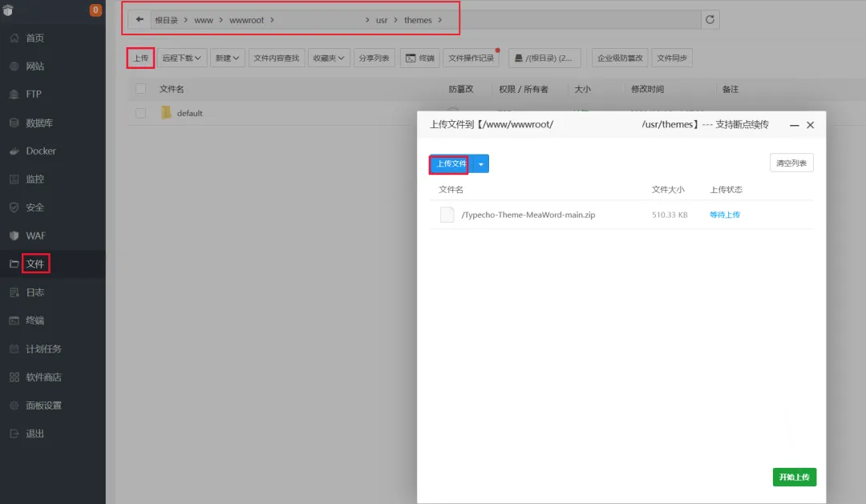Click the 清空列表 button
866x504 pixels.
(x=791, y=163)
